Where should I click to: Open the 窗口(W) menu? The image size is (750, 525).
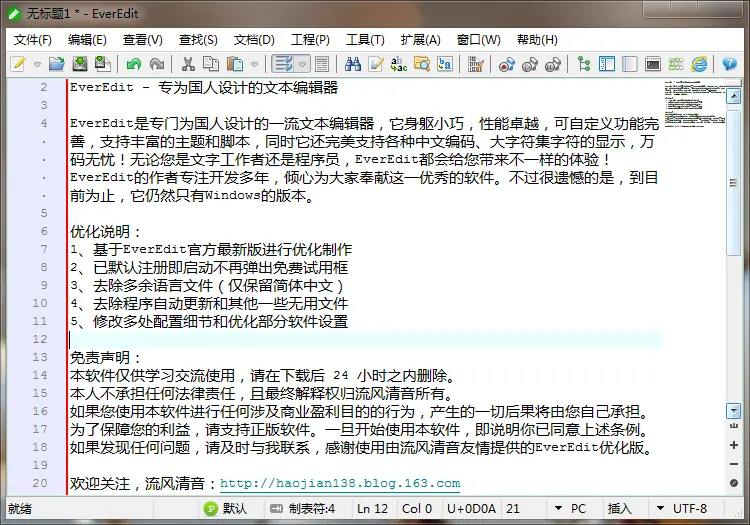point(478,40)
